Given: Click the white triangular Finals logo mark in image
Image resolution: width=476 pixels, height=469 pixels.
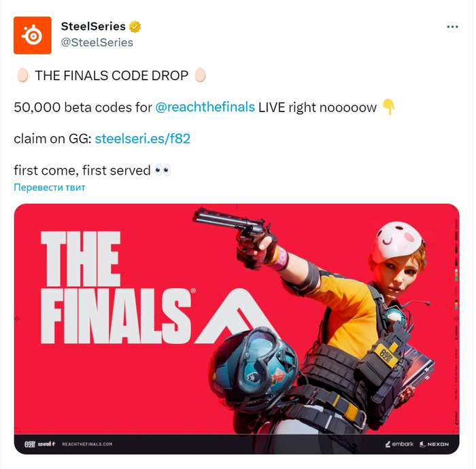Looking at the screenshot, I should (234, 315).
